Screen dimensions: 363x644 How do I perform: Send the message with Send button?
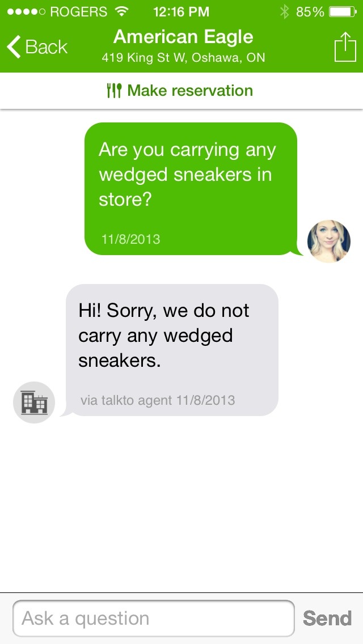[x=327, y=618]
